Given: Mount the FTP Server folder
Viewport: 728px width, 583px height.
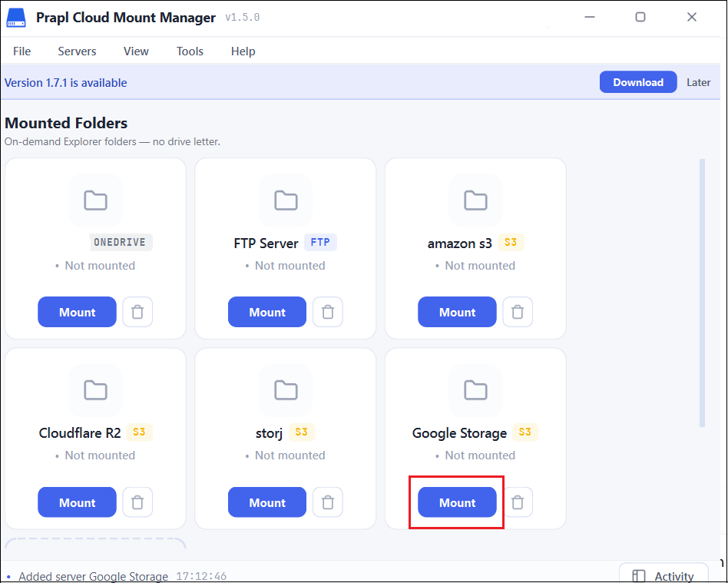Looking at the screenshot, I should pyautogui.click(x=267, y=312).
